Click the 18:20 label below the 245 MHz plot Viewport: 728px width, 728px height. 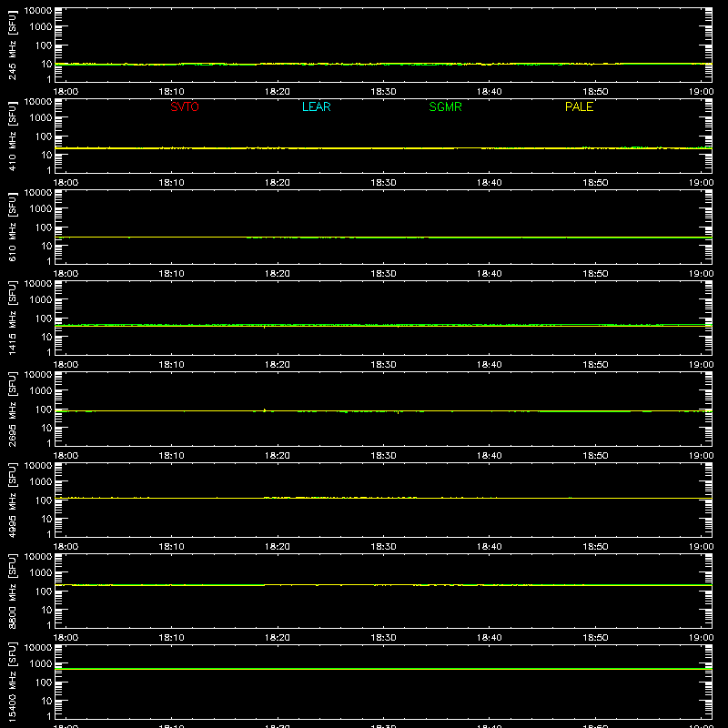[x=278, y=92]
